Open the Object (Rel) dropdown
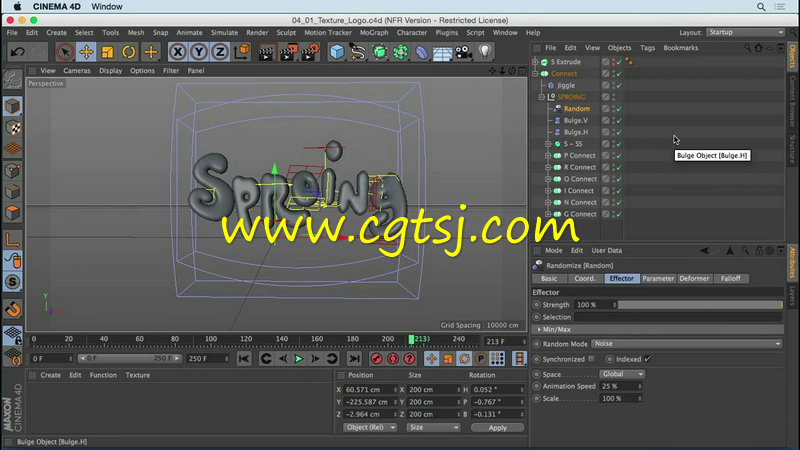 click(x=370, y=428)
